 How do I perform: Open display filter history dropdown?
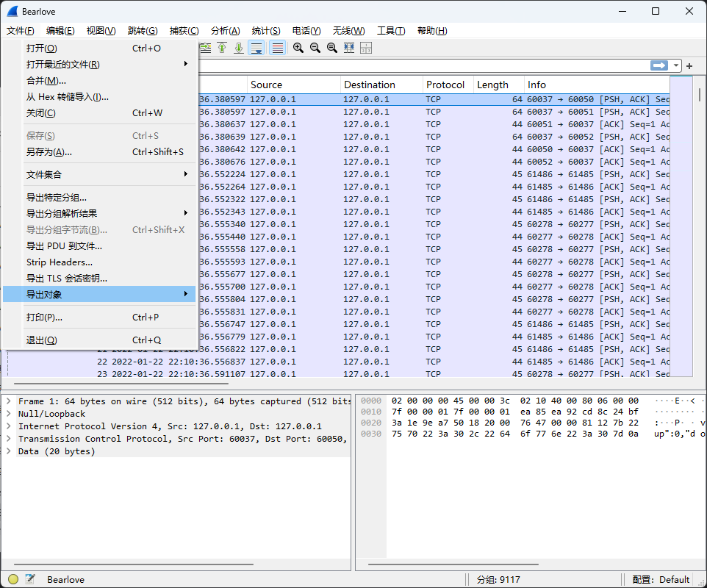(675, 66)
